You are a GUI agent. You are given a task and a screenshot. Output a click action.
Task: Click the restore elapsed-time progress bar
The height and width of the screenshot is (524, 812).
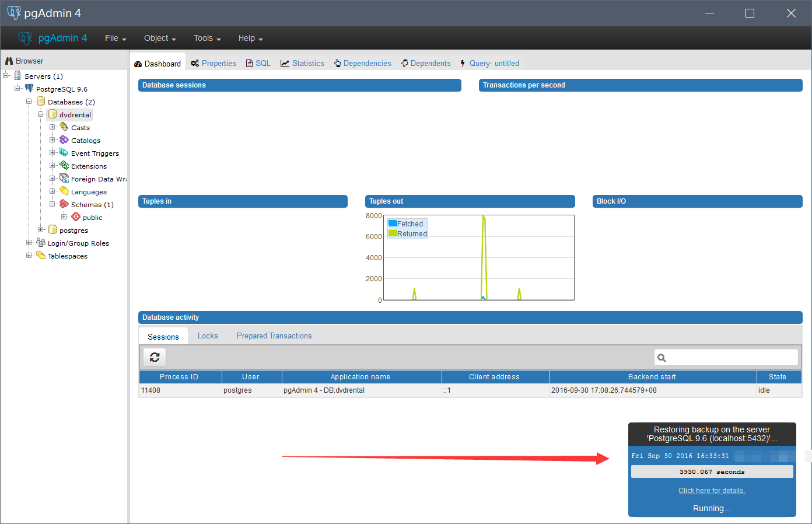[x=712, y=471]
